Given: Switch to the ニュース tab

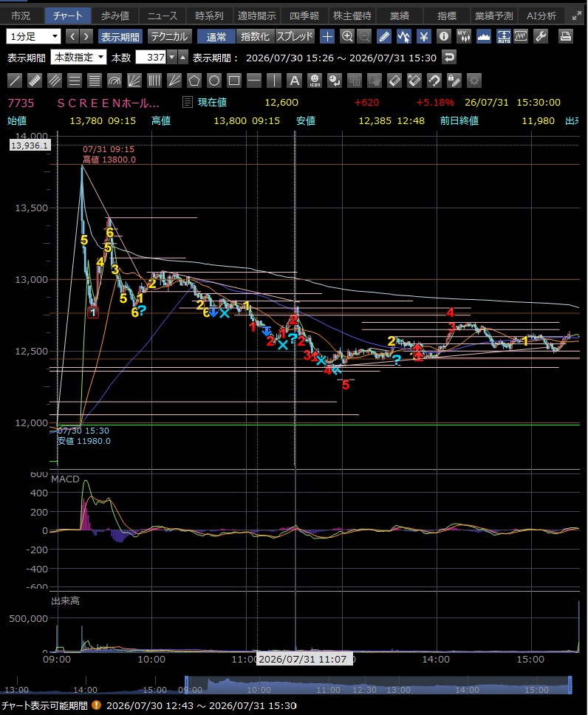Looking at the screenshot, I should tap(162, 16).
